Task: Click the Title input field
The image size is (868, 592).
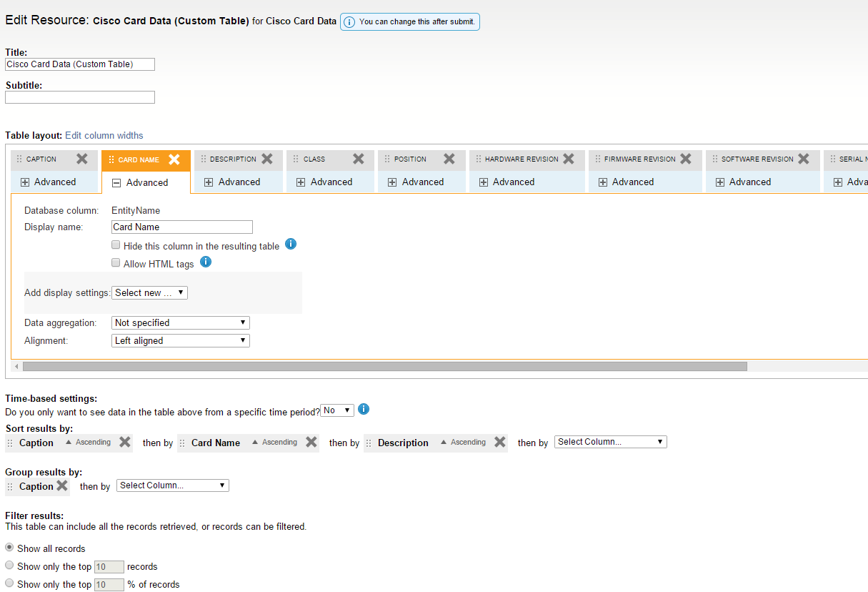Action: coord(80,64)
